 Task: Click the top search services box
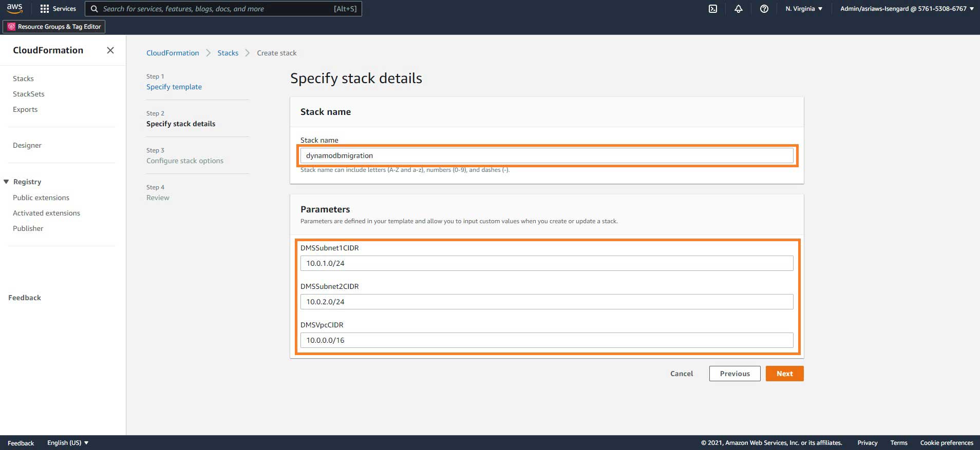223,9
